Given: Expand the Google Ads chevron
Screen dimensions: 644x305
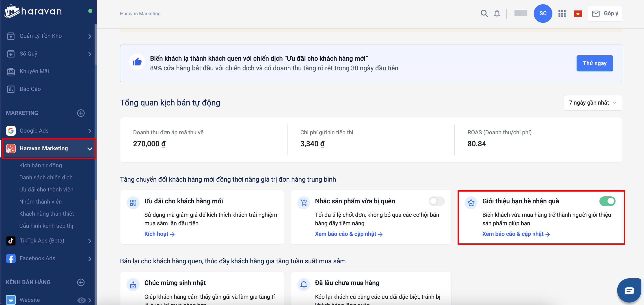Looking at the screenshot, I should [x=90, y=131].
